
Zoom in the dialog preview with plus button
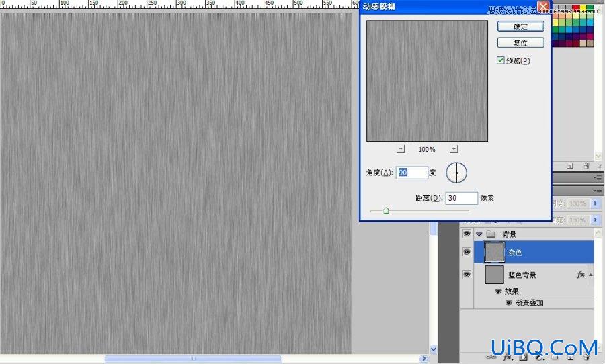click(454, 149)
